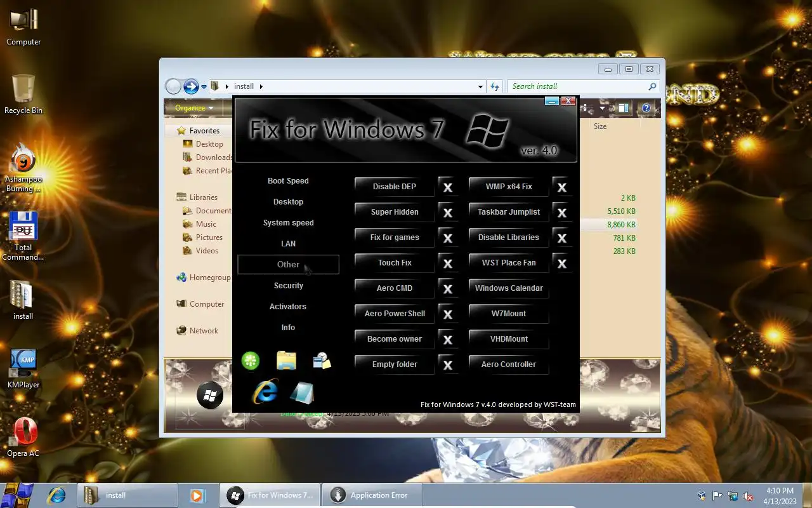Click the green flower icon in Fix for Windows 7
Image resolution: width=812 pixels, height=508 pixels.
[x=251, y=361]
